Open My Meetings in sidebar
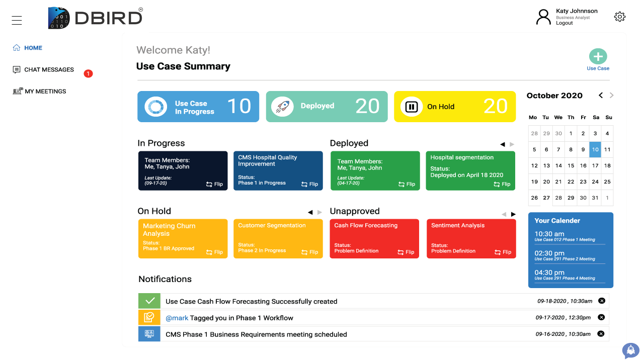The height and width of the screenshot is (362, 644). pyautogui.click(x=45, y=92)
